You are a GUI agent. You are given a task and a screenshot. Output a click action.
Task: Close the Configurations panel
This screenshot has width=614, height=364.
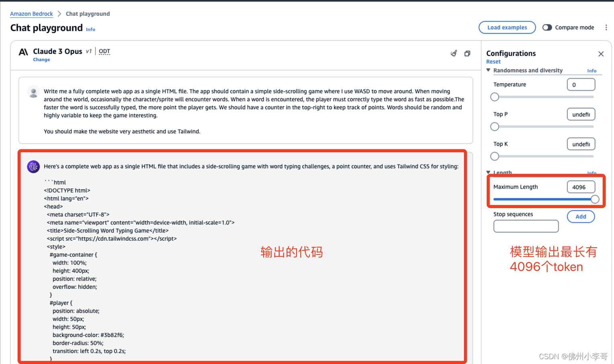click(601, 54)
